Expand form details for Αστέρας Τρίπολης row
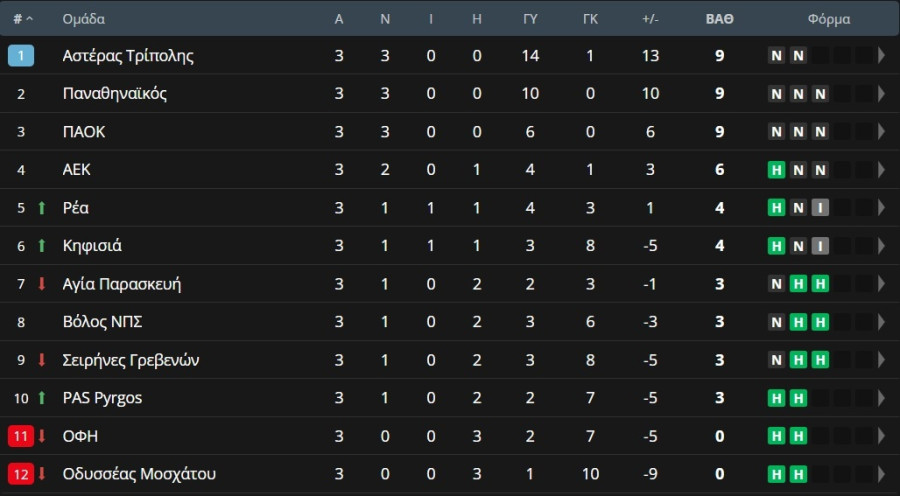The height and width of the screenshot is (496, 900). click(882, 56)
